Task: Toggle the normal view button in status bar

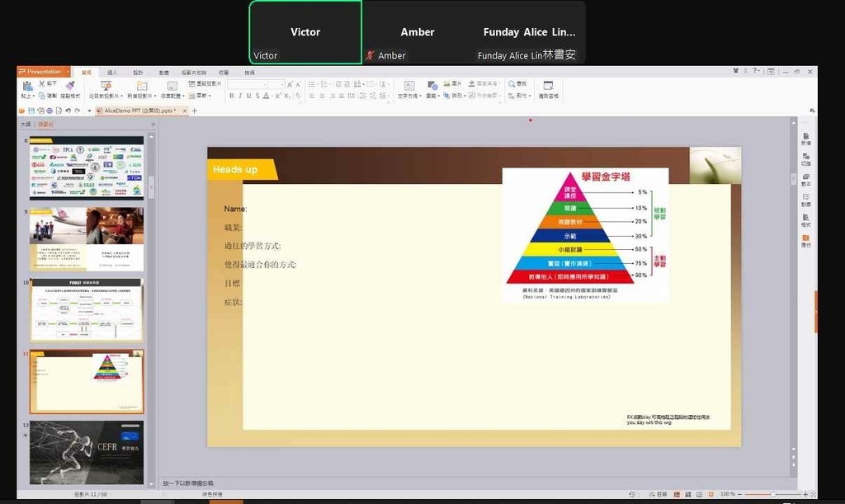Action: coord(677,494)
